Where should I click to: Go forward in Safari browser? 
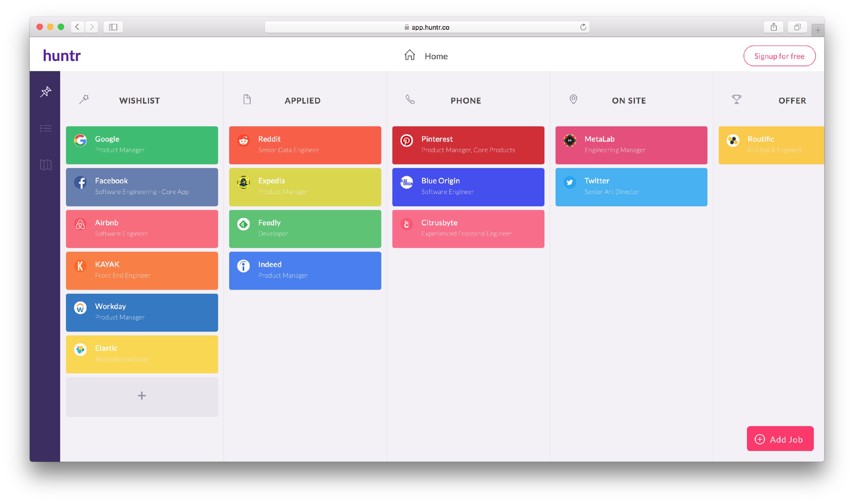91,27
